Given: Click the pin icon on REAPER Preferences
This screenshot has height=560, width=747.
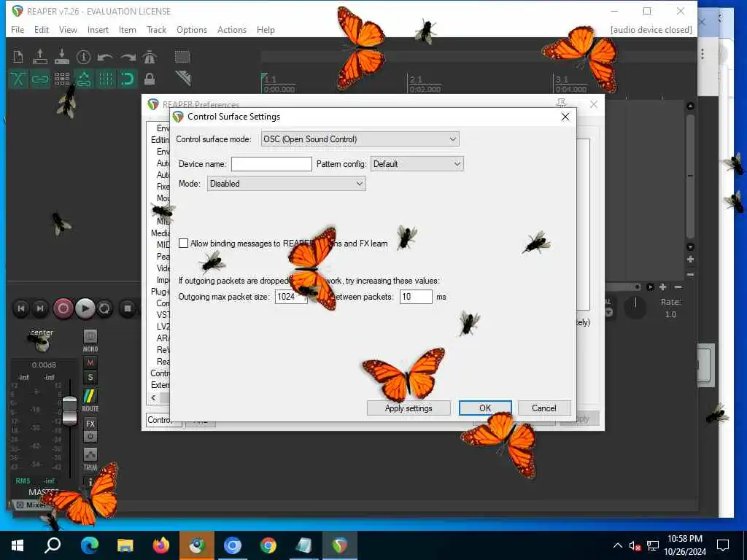Looking at the screenshot, I should tap(561, 104).
